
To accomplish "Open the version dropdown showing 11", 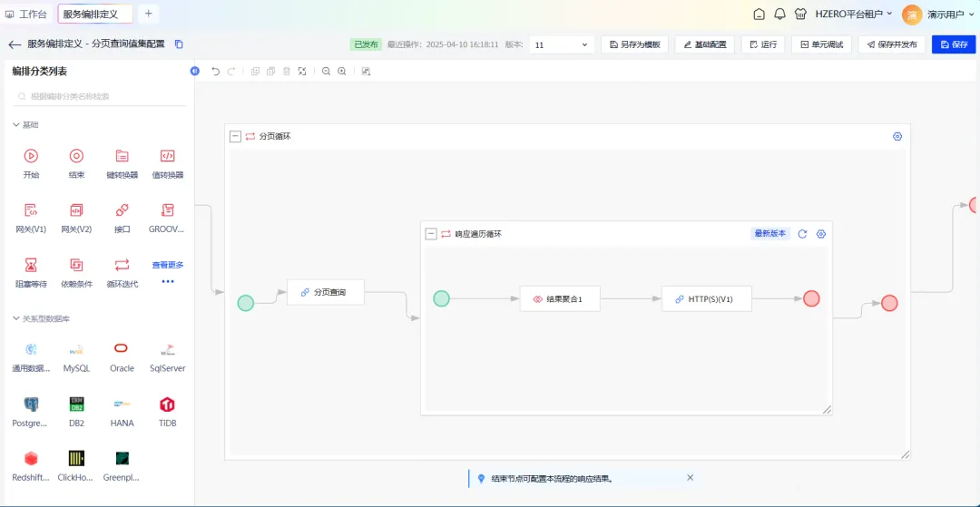I will [562, 45].
